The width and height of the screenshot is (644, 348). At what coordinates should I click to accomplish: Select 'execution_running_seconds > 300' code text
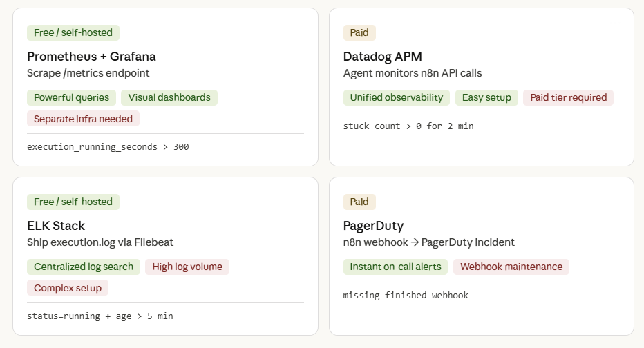(x=108, y=147)
